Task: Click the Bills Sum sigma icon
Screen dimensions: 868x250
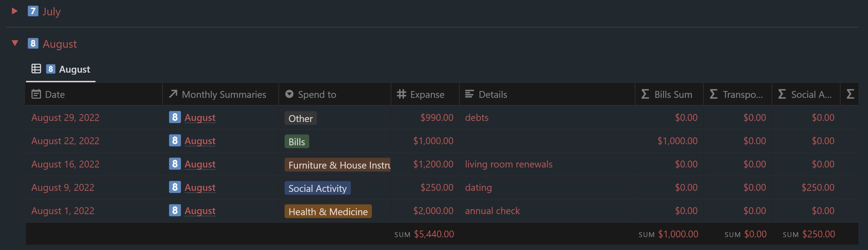Action: click(645, 94)
